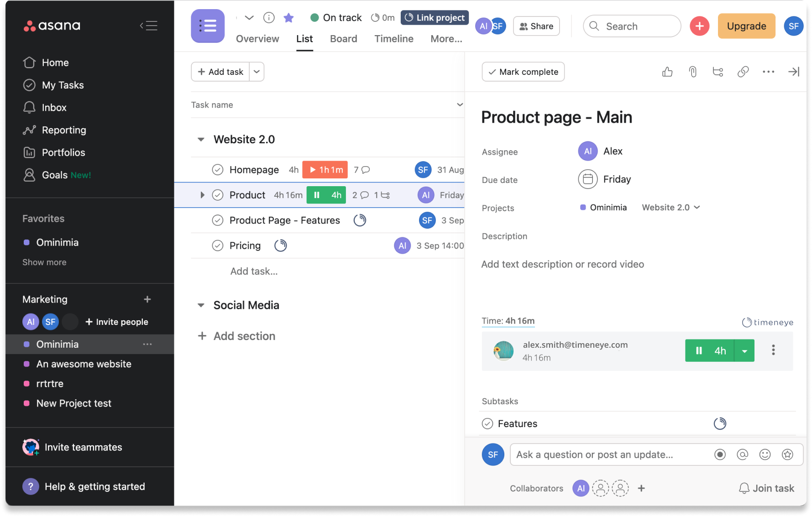The image size is (812, 517).
Task: Add a collaborator with the plus icon
Action: pos(641,488)
